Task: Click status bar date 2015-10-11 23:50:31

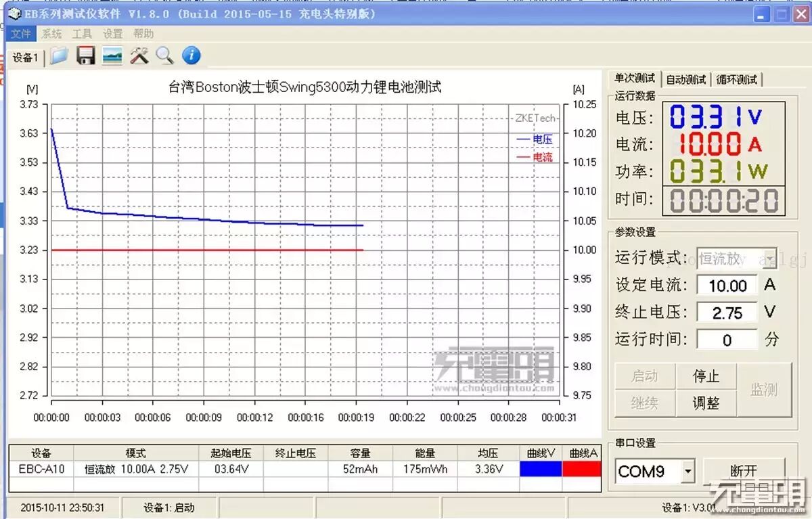Action: pyautogui.click(x=62, y=507)
